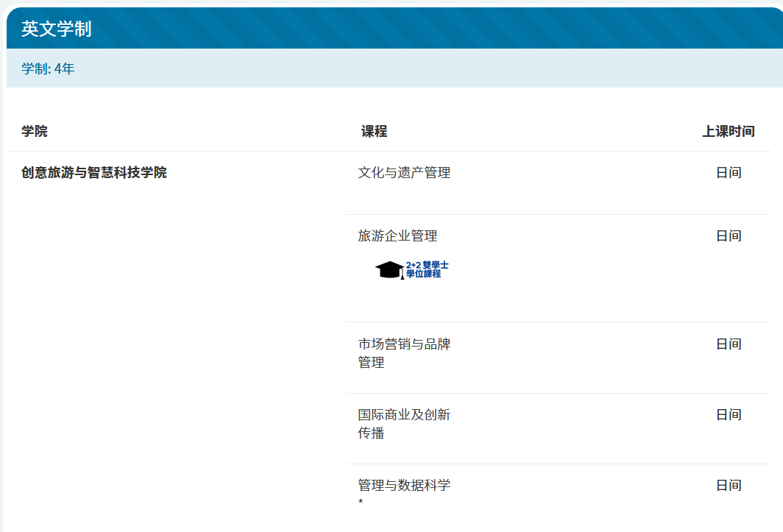This screenshot has height=532, width=783.
Task: Open the 国际商业及创新传播 course
Action: click(404, 424)
